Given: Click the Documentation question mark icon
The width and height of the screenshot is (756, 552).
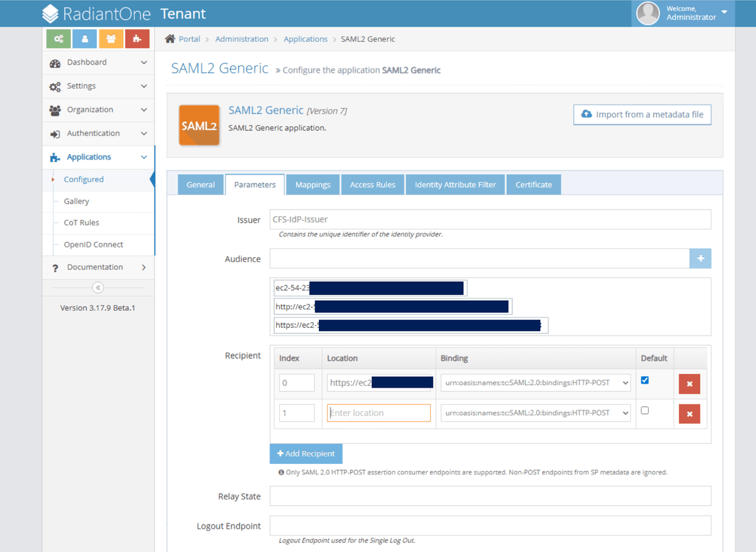Looking at the screenshot, I should click(55, 268).
